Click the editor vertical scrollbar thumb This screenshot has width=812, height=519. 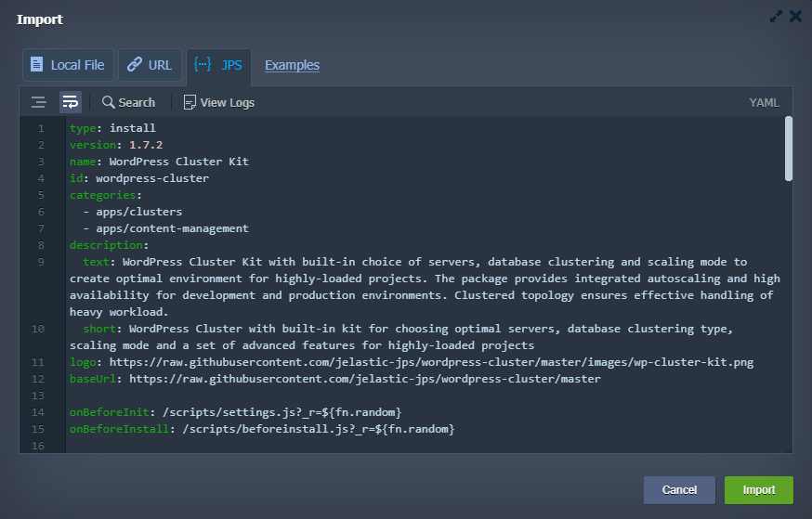789,149
